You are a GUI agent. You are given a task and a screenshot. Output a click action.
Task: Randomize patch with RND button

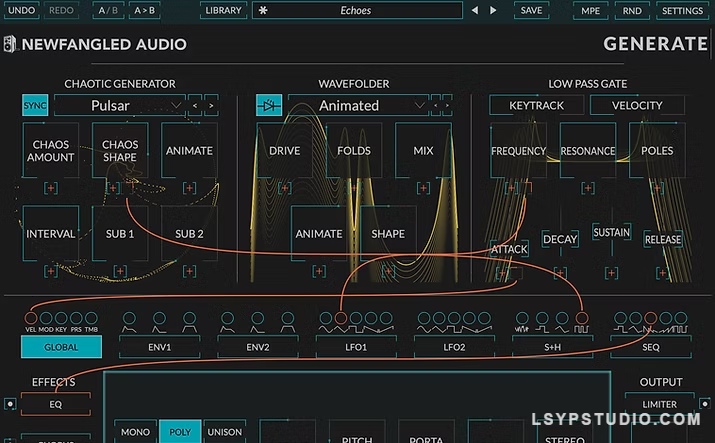pyautogui.click(x=632, y=10)
